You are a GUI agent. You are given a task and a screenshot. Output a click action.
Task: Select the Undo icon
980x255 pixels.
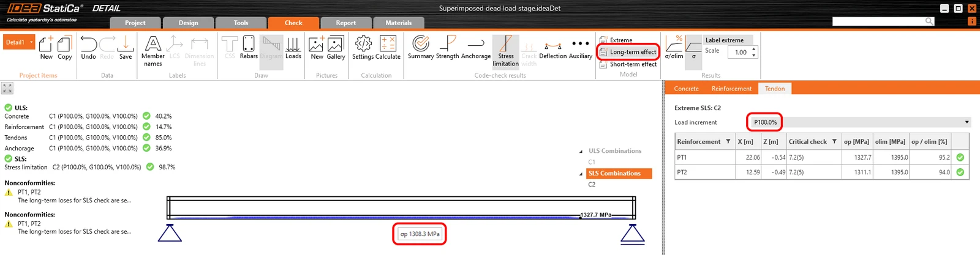pyautogui.click(x=88, y=48)
